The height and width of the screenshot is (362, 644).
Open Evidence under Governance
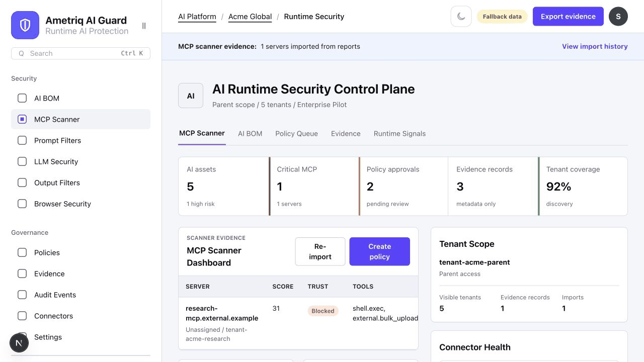[80, 274]
